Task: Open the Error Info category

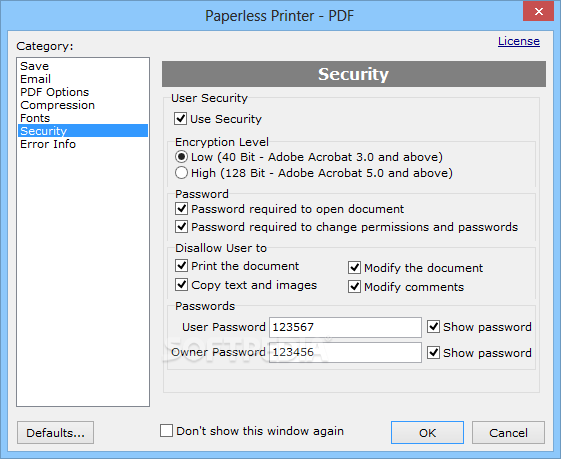Action: [x=48, y=144]
